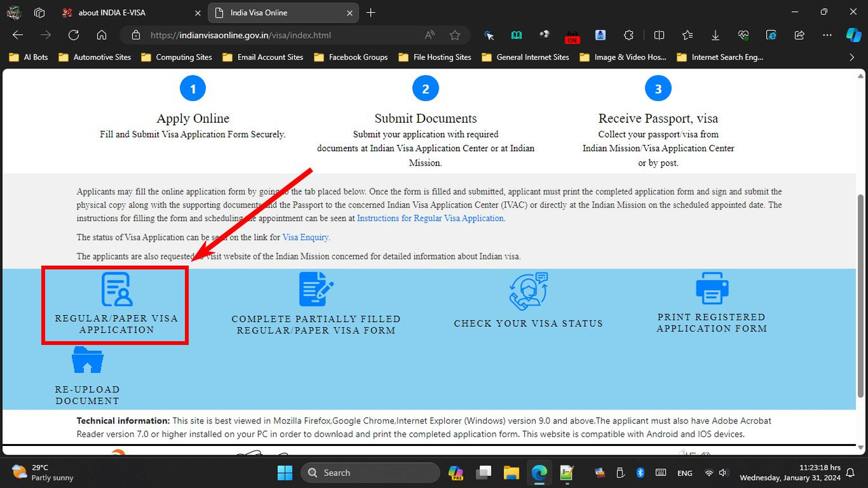This screenshot has width=868, height=488.
Task: Open the Check Your Visa Status headset icon
Action: (528, 291)
